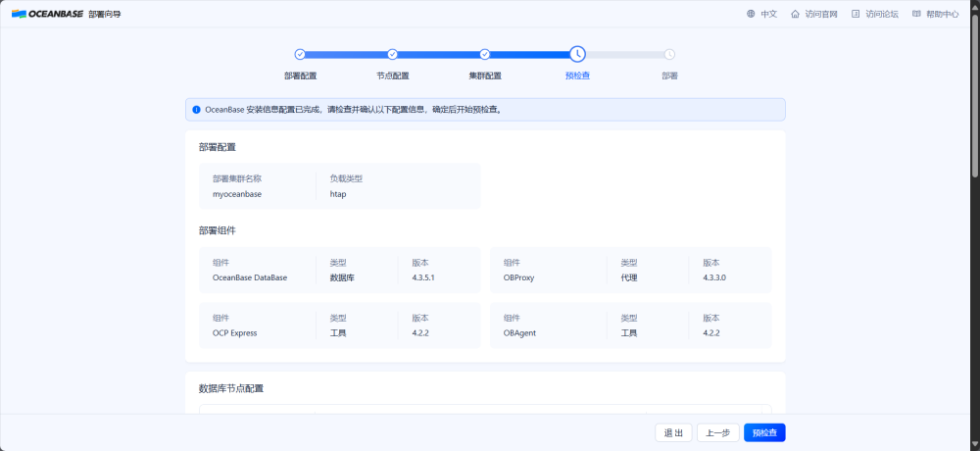
Task: Click the 数据库节点配置 section heading
Action: pos(231,388)
